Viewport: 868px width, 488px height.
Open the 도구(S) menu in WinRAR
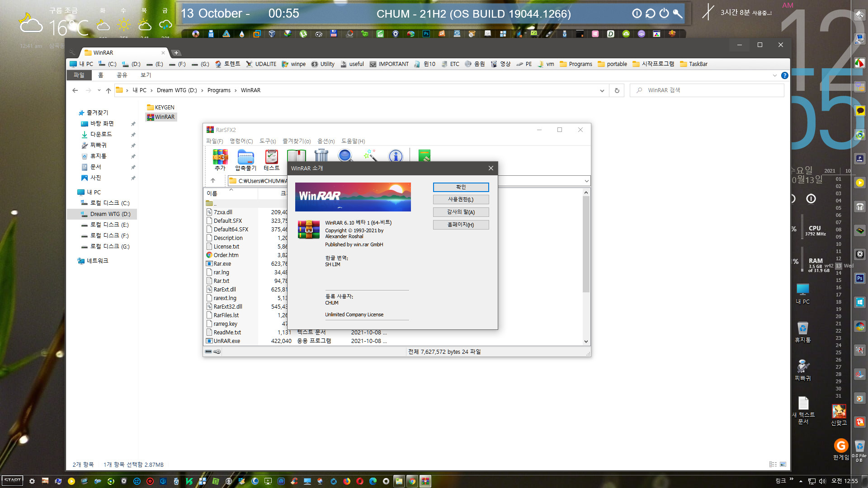tap(268, 141)
